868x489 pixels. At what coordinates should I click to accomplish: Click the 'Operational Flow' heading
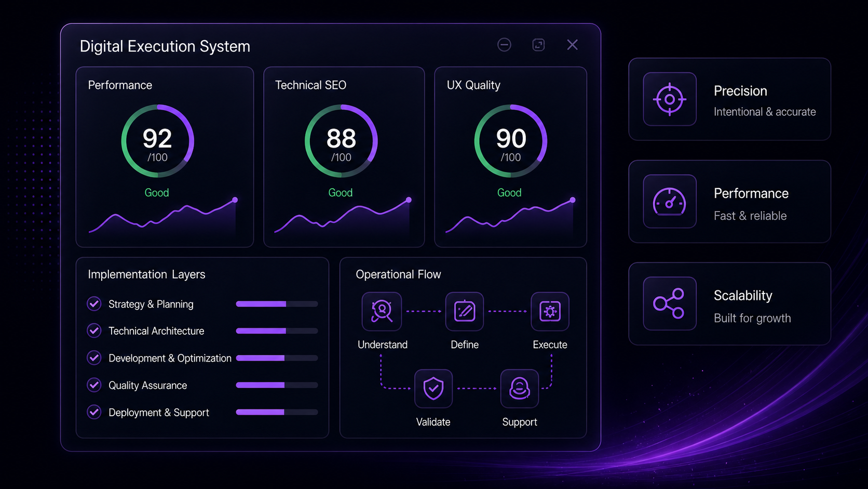pyautogui.click(x=398, y=274)
